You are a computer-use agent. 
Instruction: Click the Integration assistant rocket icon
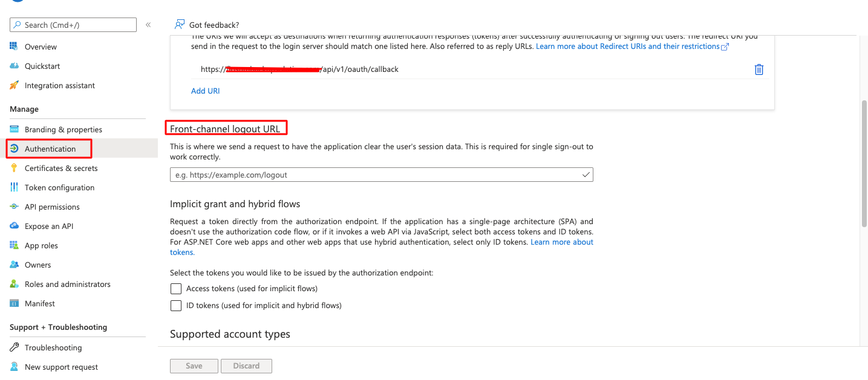15,86
